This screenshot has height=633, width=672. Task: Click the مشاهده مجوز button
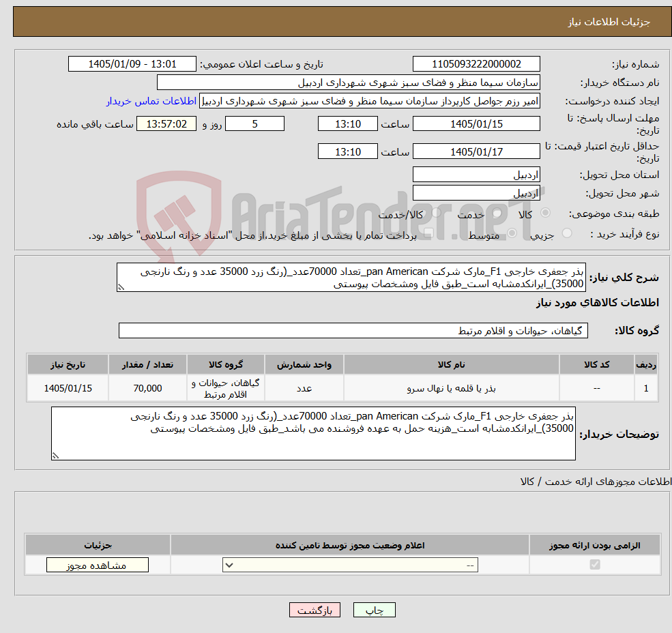(x=98, y=565)
